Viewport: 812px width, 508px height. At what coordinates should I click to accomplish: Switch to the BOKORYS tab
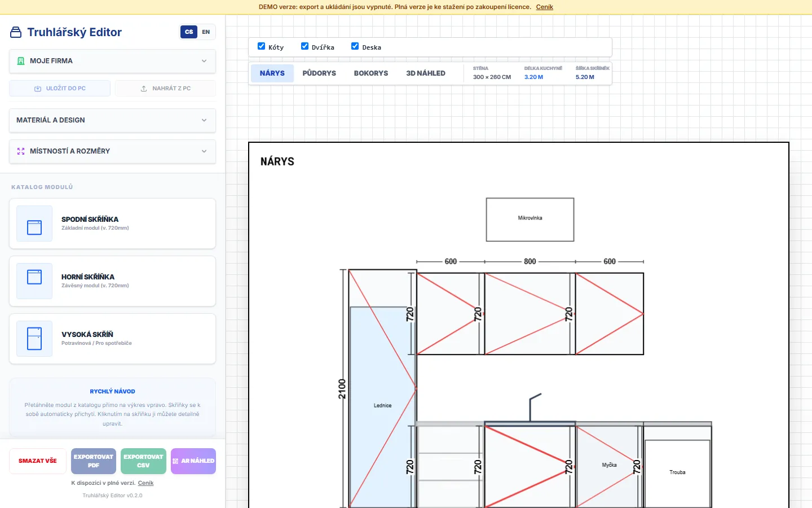tap(371, 73)
